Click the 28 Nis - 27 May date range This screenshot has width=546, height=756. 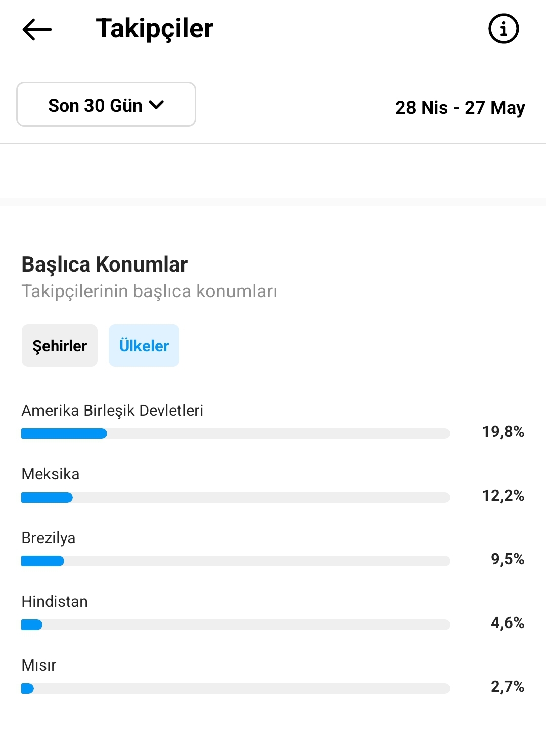pyautogui.click(x=460, y=107)
